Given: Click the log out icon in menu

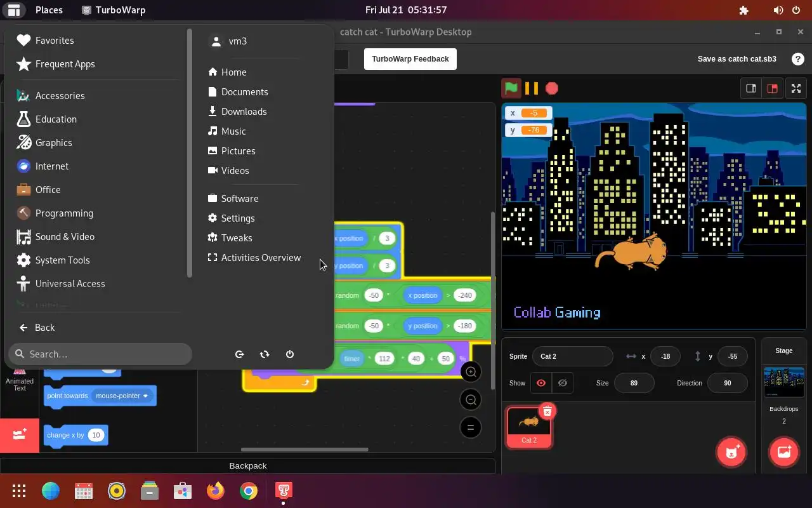Looking at the screenshot, I should pos(239,354).
